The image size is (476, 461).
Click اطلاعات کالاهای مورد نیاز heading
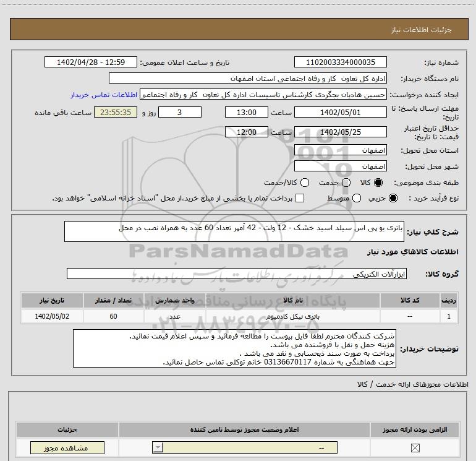(x=412, y=252)
